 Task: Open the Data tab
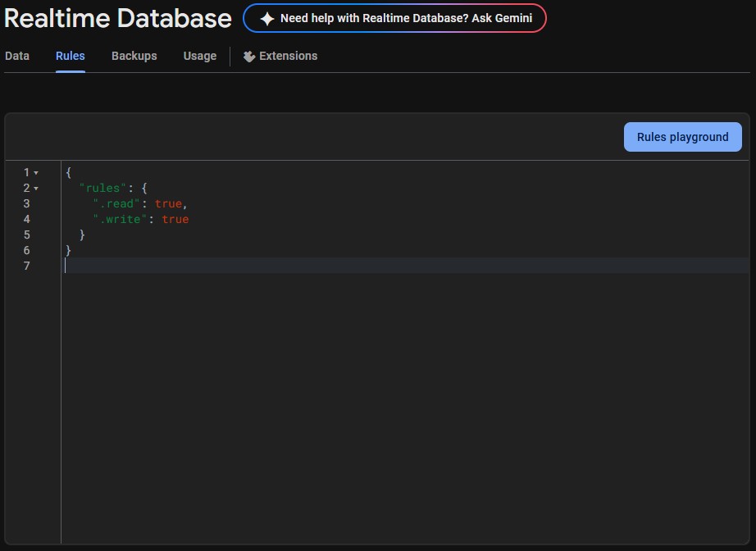click(17, 56)
